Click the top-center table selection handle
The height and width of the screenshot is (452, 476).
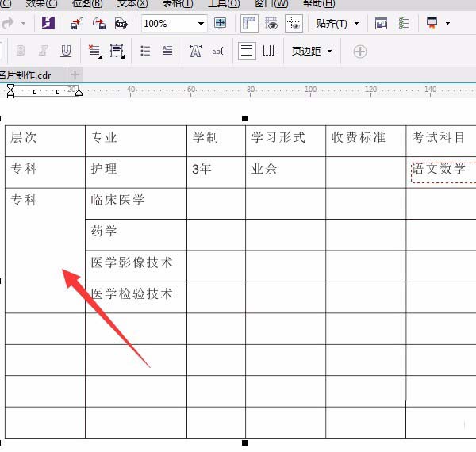click(244, 118)
